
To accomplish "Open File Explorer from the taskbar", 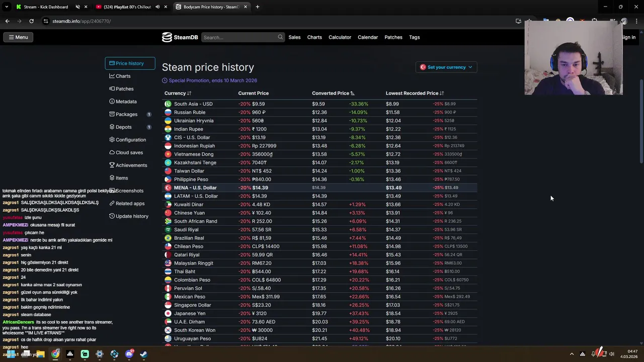I will [40, 354].
